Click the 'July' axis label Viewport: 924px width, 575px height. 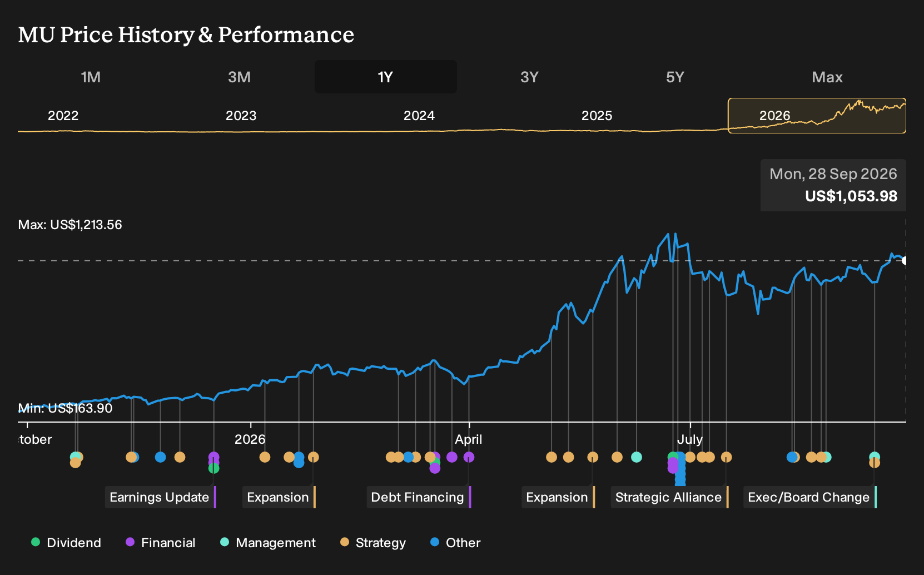coord(690,439)
